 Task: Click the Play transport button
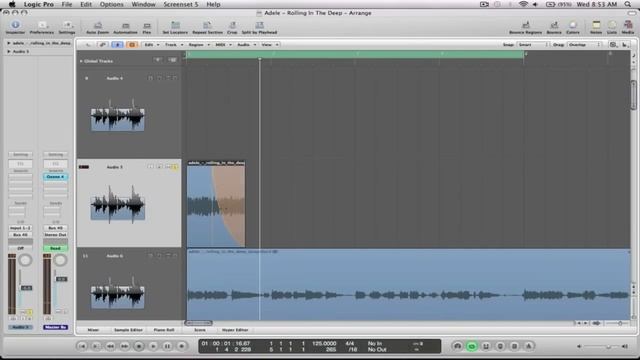pos(153,346)
